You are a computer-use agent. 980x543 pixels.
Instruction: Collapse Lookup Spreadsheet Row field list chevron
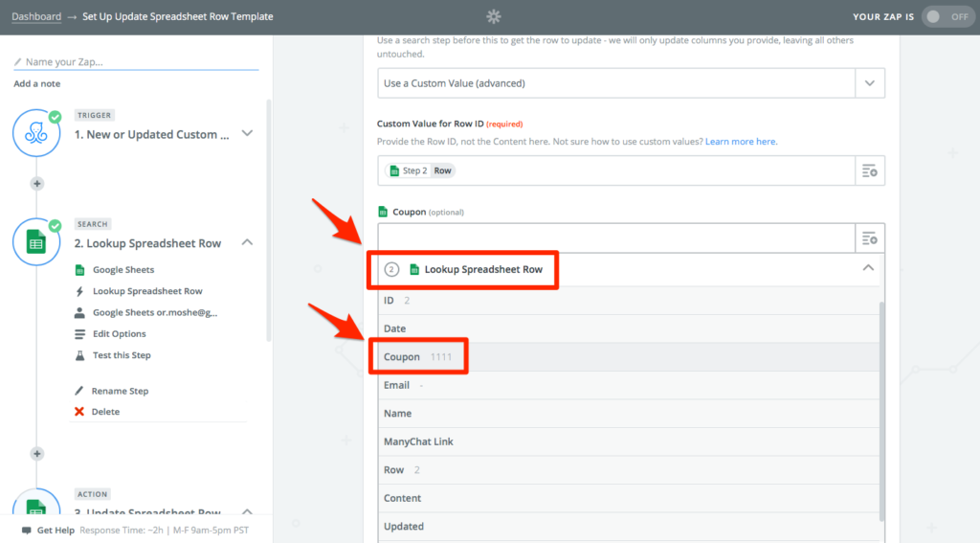[868, 268]
